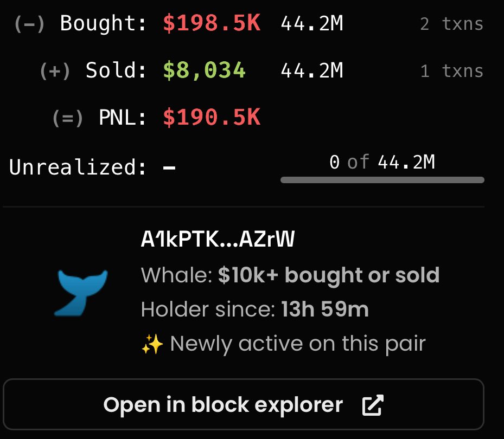Click the (+) symbol beside Sold
The image size is (504, 439).
tap(55, 71)
